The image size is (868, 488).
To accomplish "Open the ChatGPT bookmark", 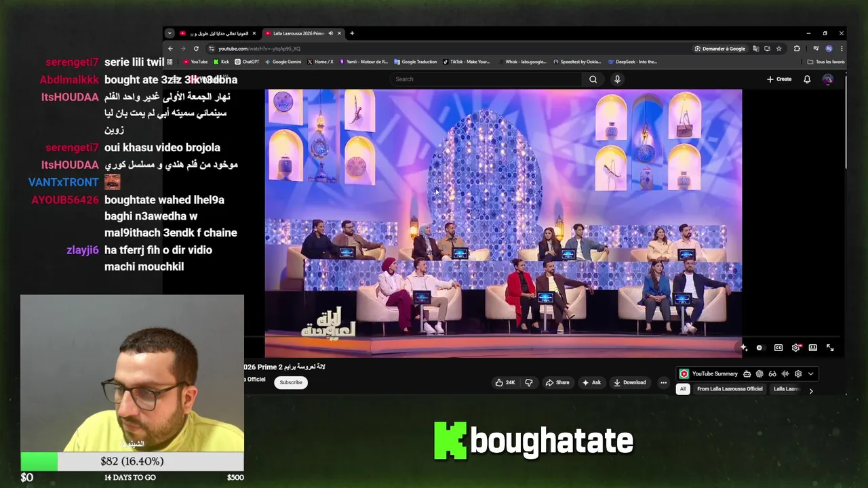I will pos(247,62).
